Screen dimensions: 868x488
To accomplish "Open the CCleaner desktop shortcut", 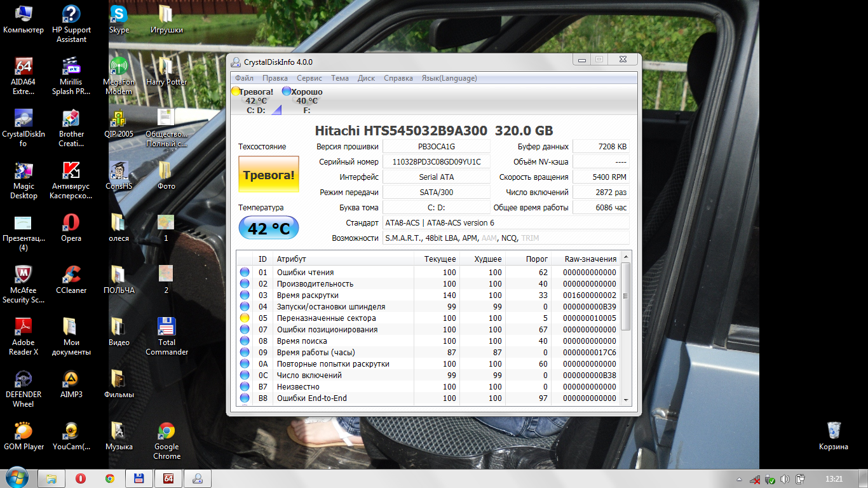I will click(71, 274).
